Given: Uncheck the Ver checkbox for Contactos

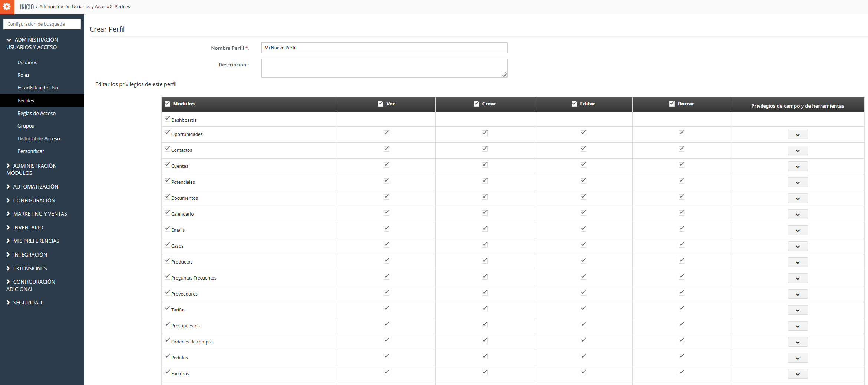Looking at the screenshot, I should pyautogui.click(x=386, y=149).
